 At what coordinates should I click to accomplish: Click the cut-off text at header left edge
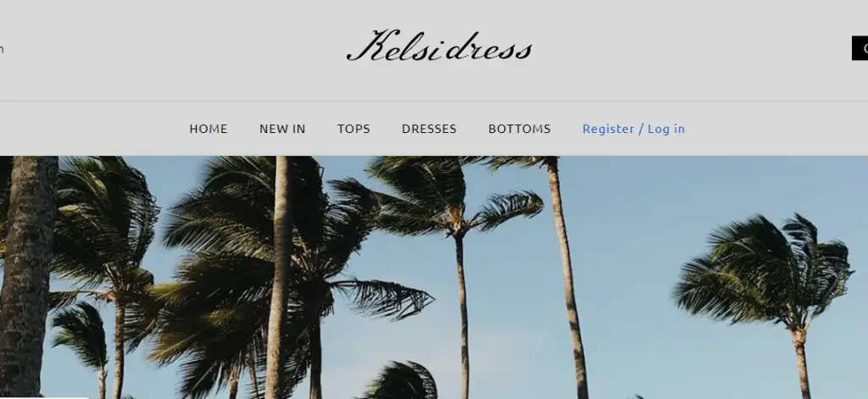pos(2,48)
